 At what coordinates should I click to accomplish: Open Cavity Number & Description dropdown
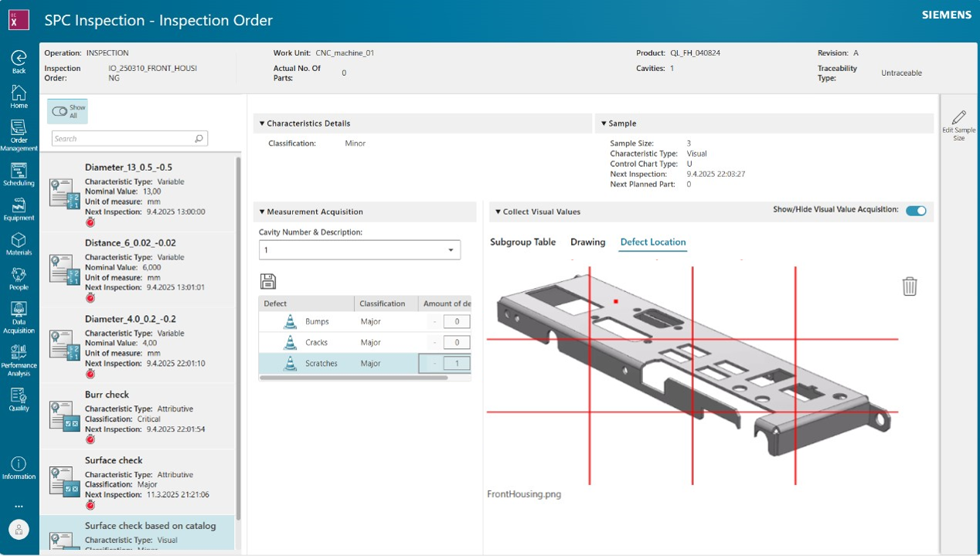point(359,250)
